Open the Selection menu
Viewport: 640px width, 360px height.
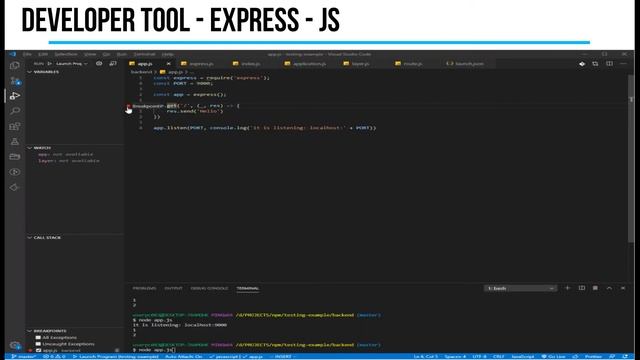click(x=66, y=54)
